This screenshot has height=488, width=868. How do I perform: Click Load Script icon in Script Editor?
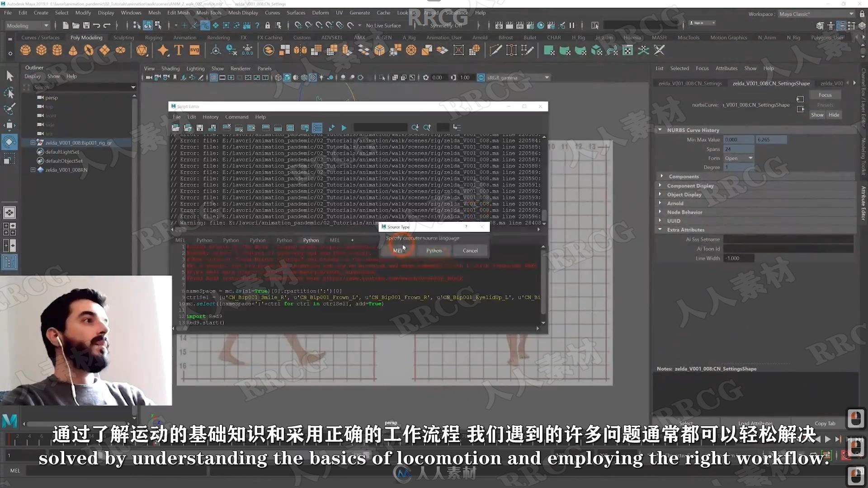[175, 128]
